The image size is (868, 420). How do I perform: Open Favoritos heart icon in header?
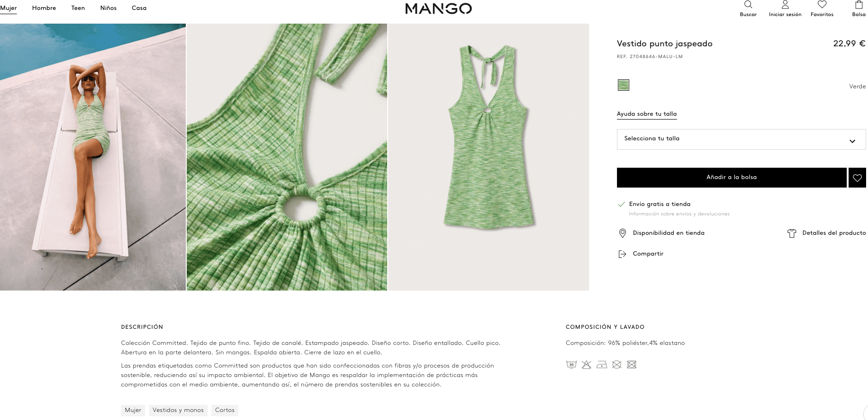(x=822, y=5)
